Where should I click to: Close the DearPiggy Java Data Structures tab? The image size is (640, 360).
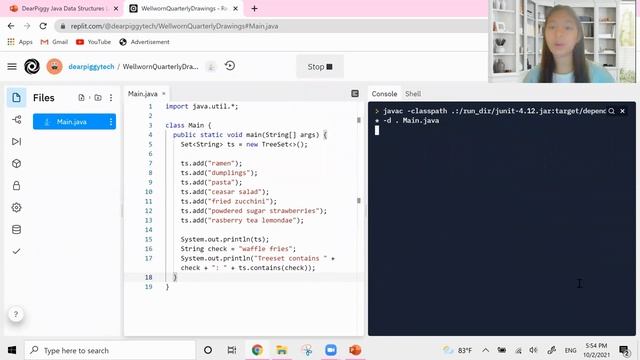coord(116,9)
